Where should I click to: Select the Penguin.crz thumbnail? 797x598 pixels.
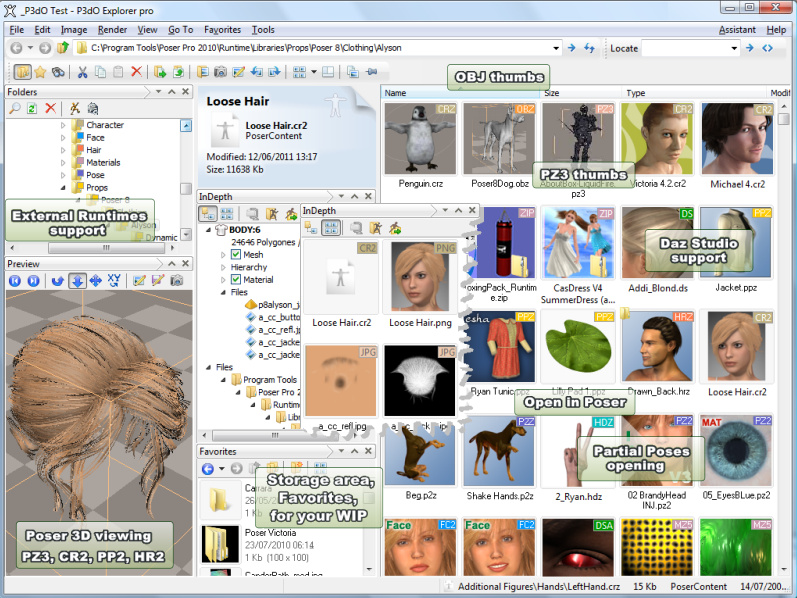(420, 147)
